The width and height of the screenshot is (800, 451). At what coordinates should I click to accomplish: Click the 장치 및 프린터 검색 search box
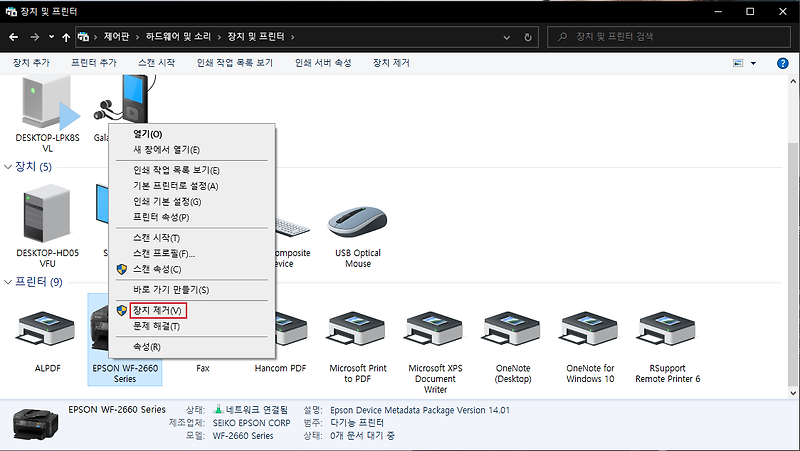pyautogui.click(x=668, y=37)
